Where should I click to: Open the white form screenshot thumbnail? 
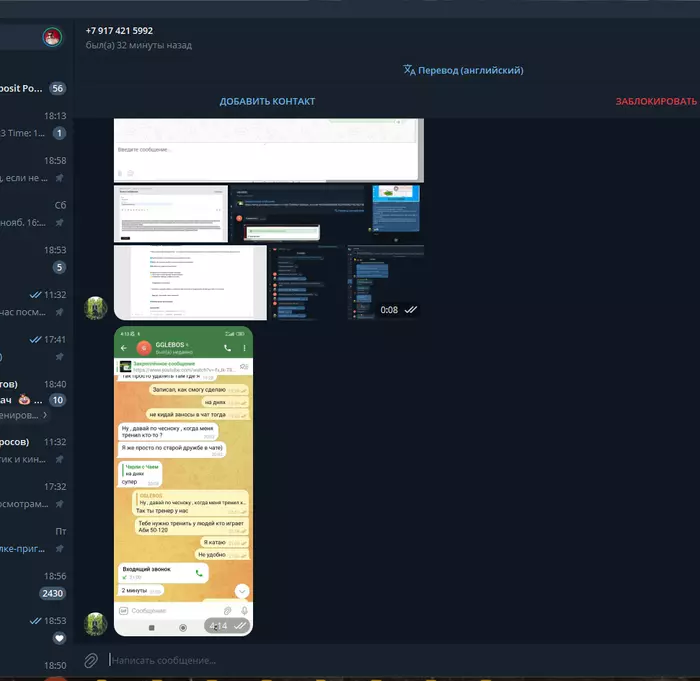[171, 214]
